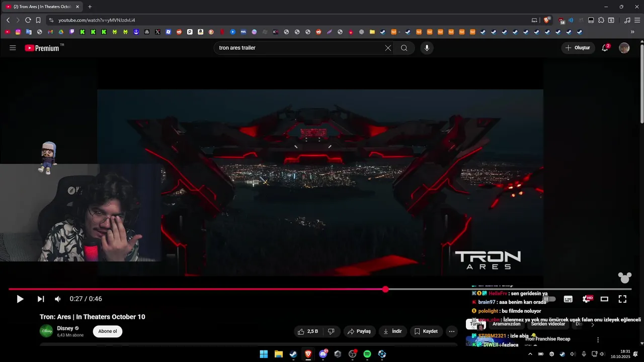The height and width of the screenshot is (362, 644).
Task: Open a new browser tab
Action: pyautogui.click(x=90, y=7)
